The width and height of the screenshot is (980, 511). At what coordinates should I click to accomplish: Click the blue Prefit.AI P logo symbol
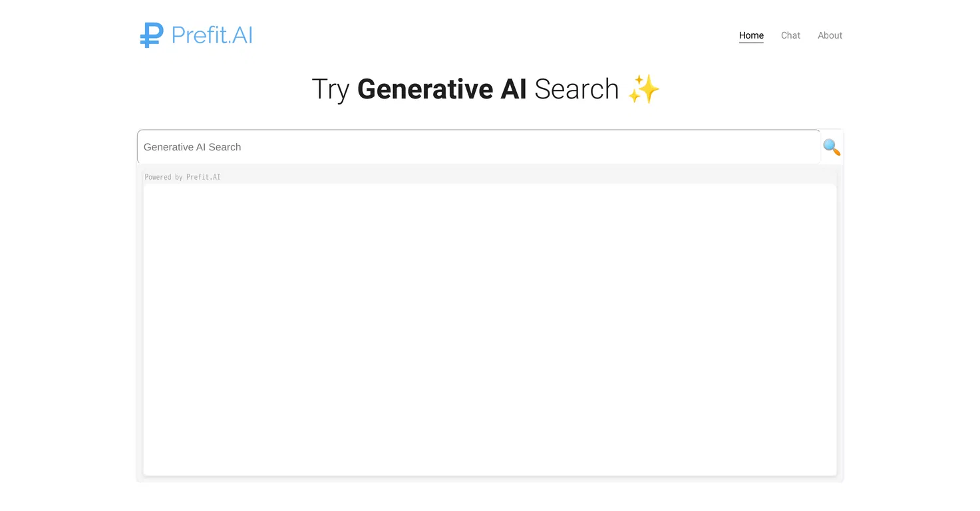coord(152,35)
